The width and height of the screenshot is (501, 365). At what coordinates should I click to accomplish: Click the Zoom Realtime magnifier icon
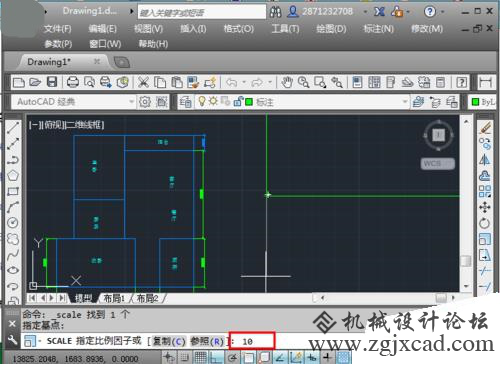click(x=303, y=82)
